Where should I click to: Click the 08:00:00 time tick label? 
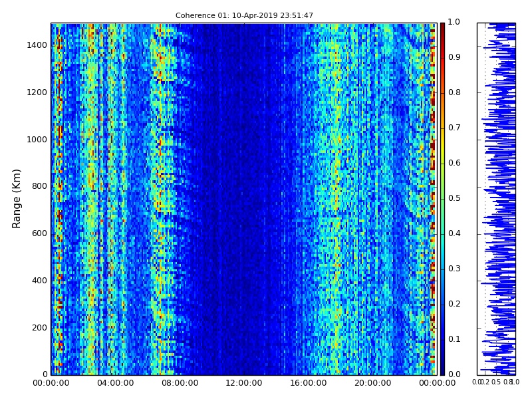[x=180, y=384]
